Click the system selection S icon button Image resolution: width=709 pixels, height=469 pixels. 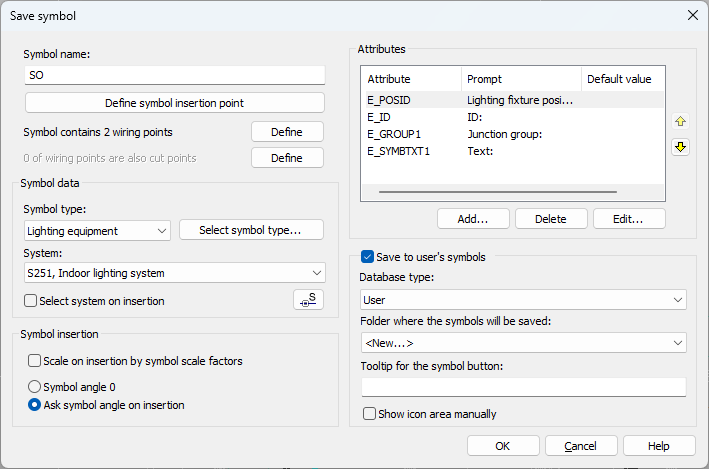pos(310,300)
